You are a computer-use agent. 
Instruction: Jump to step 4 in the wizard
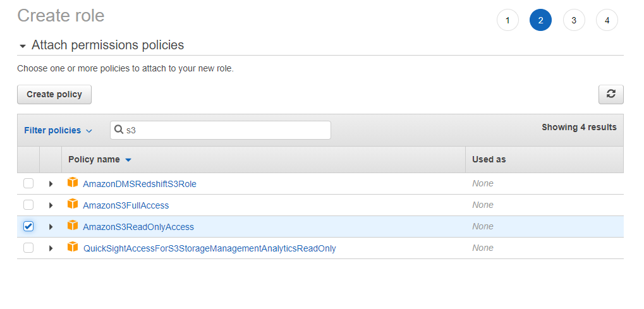tap(607, 20)
